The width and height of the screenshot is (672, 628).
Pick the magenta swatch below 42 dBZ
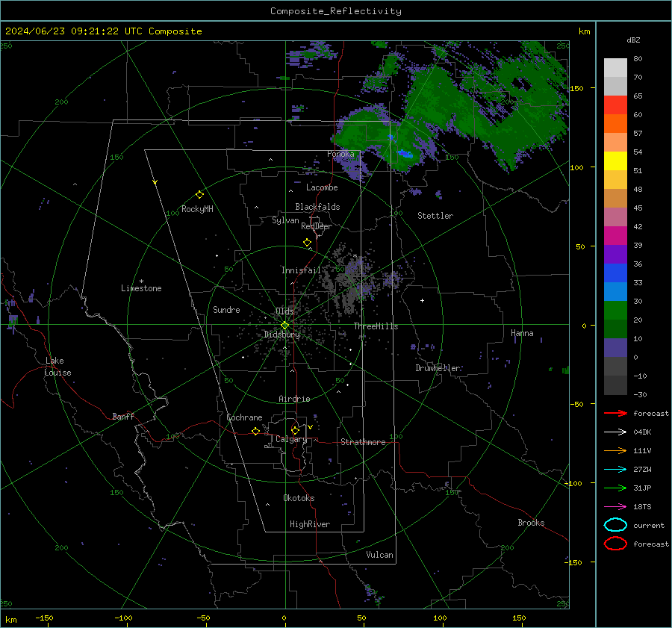click(615, 236)
